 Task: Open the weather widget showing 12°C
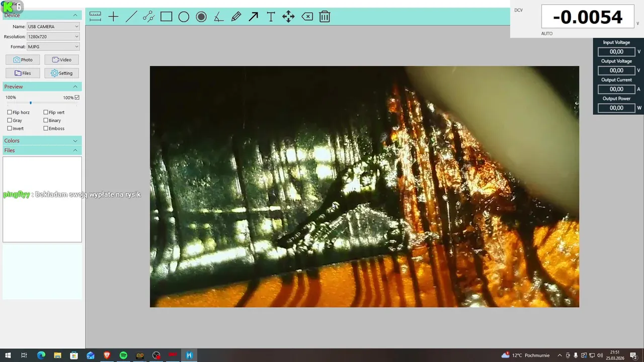526,355
